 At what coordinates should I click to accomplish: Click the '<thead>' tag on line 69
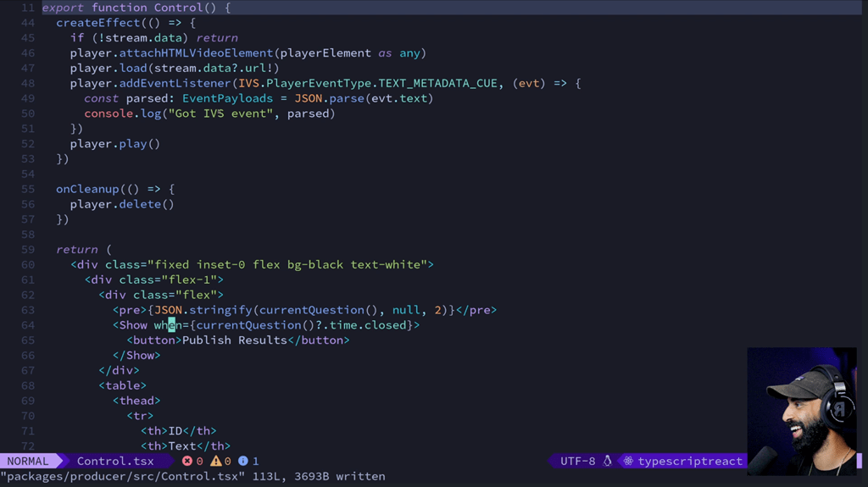[x=136, y=401]
